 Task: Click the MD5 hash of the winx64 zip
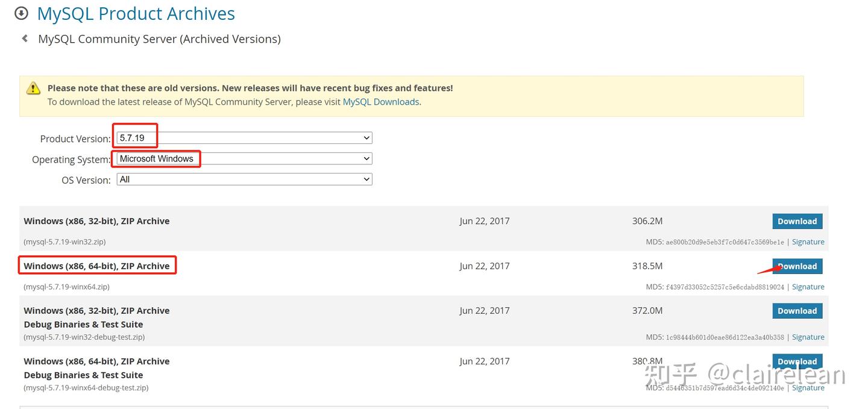coord(725,287)
